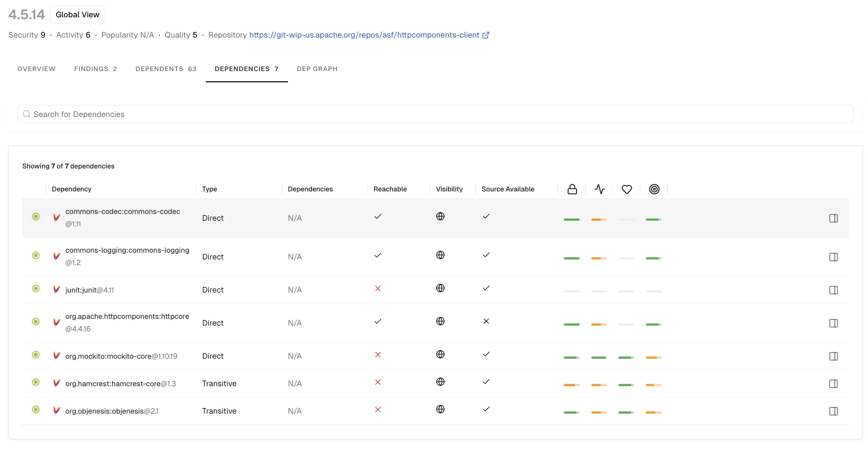Viewport: 868px width, 449px height.
Task: Open side panel for commons-codec row
Action: (x=833, y=218)
